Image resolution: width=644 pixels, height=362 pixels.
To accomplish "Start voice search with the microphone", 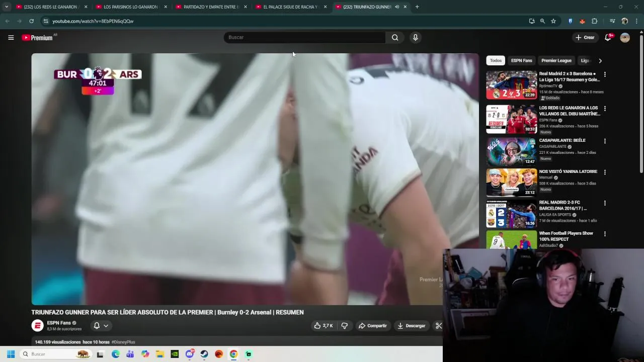I will click(x=415, y=37).
